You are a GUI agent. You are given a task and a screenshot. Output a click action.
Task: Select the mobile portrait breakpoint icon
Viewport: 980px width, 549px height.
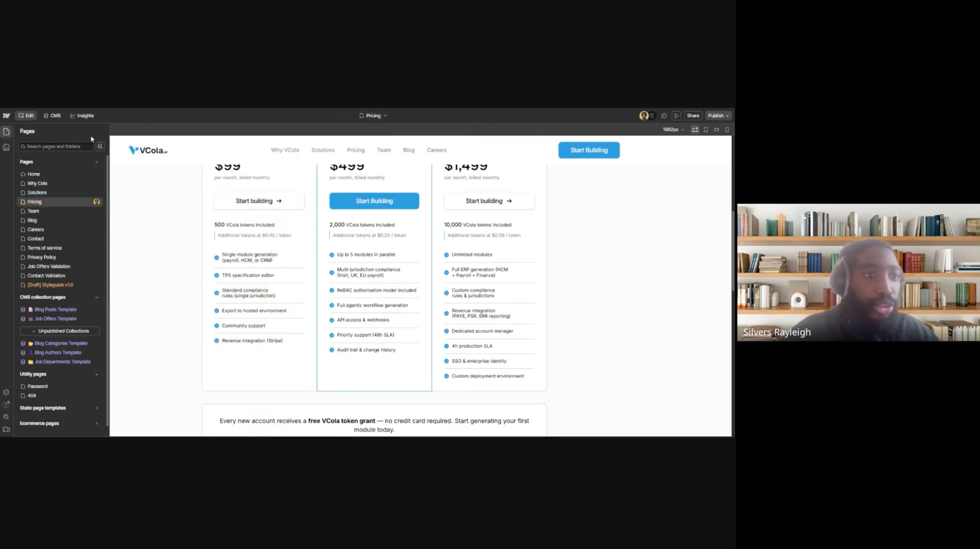[727, 130]
